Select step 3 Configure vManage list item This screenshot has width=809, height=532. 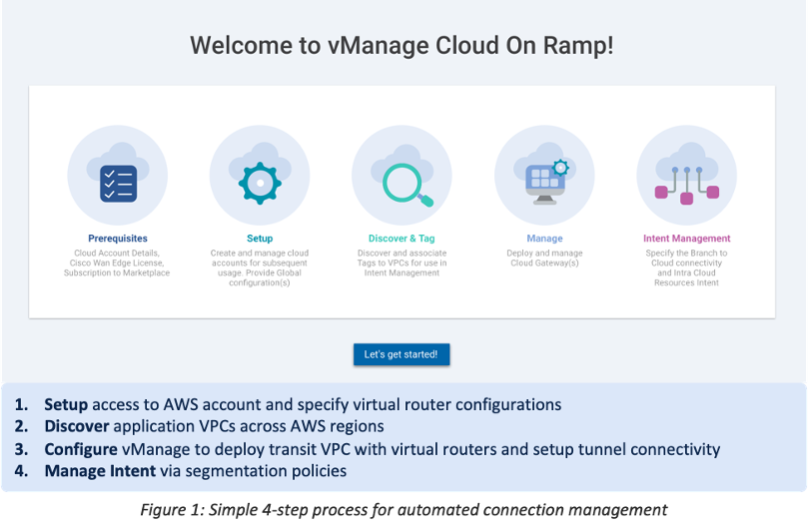coord(382,449)
